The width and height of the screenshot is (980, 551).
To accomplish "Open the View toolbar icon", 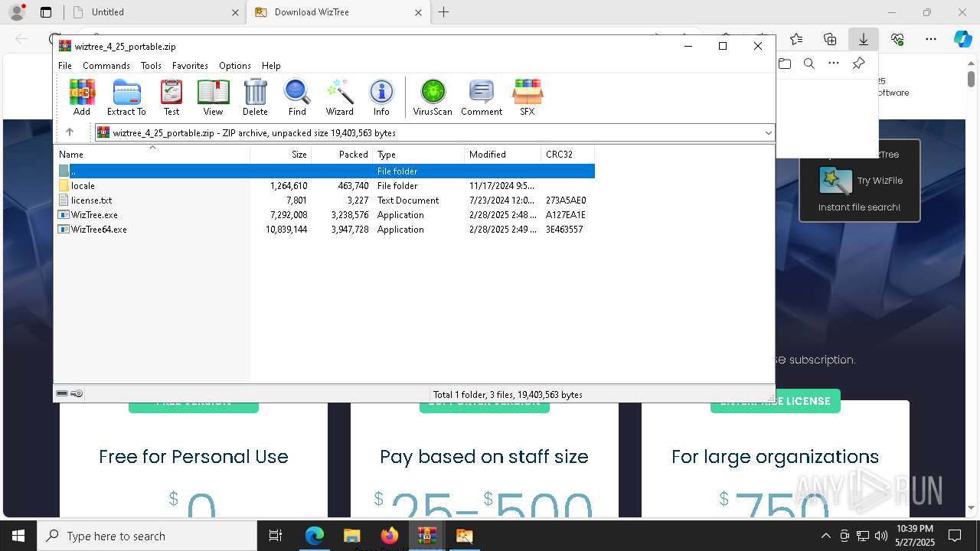I will click(x=213, y=97).
